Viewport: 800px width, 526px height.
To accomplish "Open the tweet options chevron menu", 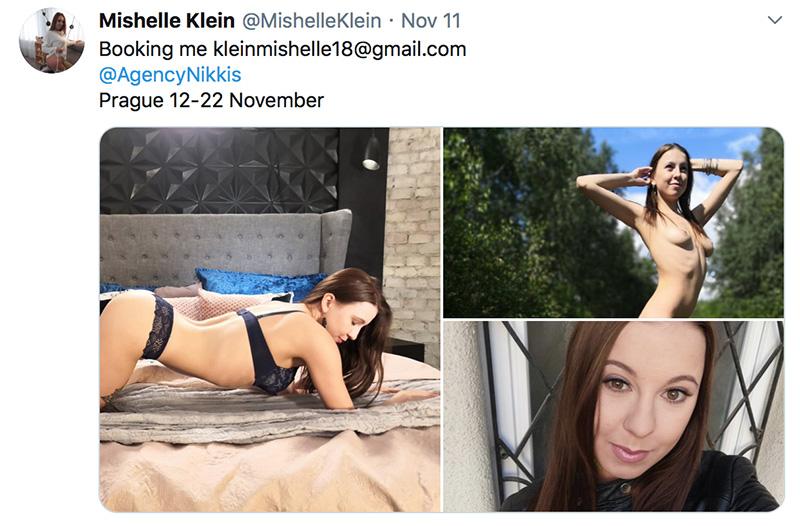I will point(774,20).
